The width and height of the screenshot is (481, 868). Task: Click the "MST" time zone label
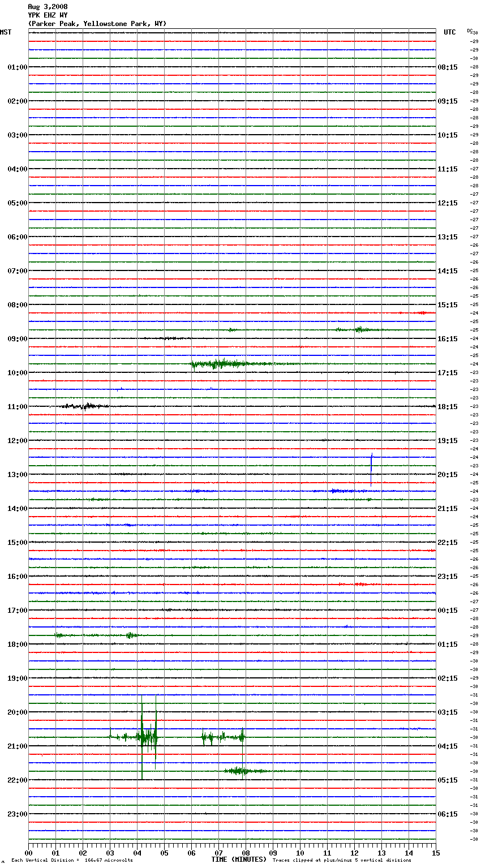click(x=6, y=32)
